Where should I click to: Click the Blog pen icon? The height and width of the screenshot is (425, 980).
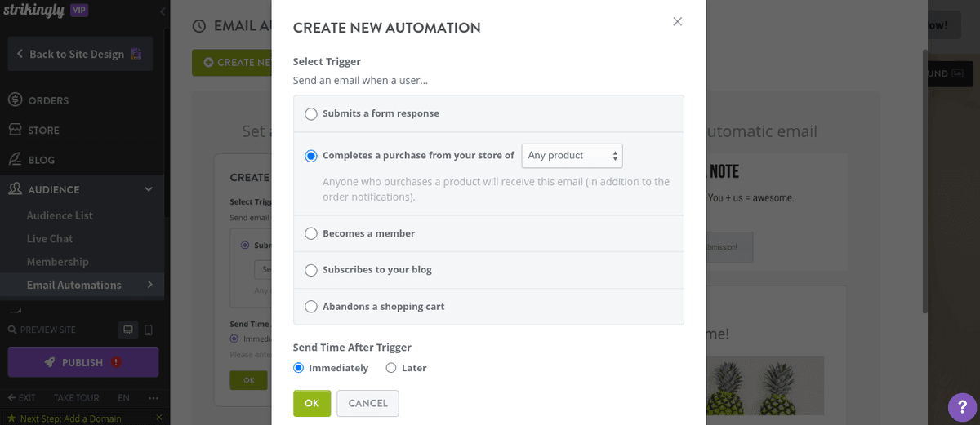click(15, 160)
